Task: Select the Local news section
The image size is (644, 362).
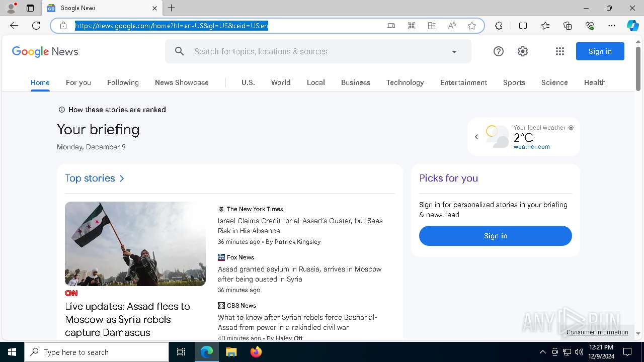Action: pyautogui.click(x=316, y=82)
